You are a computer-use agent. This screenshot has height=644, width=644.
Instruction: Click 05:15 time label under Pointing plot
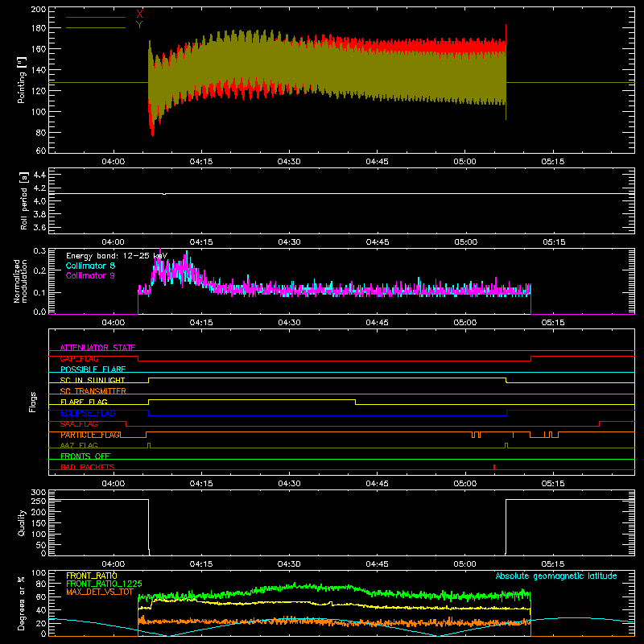click(553, 162)
